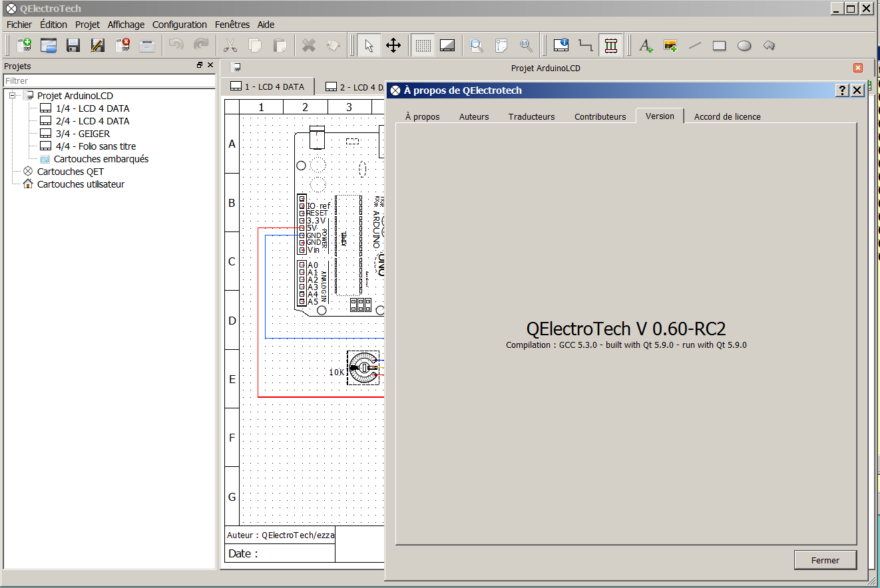Save the project with the floppy icon

(x=73, y=45)
